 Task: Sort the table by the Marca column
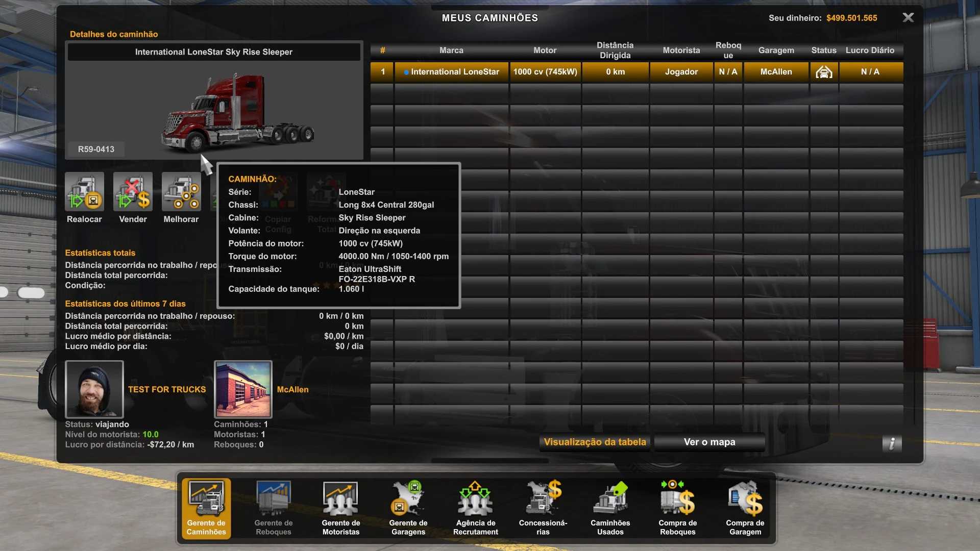(x=451, y=50)
